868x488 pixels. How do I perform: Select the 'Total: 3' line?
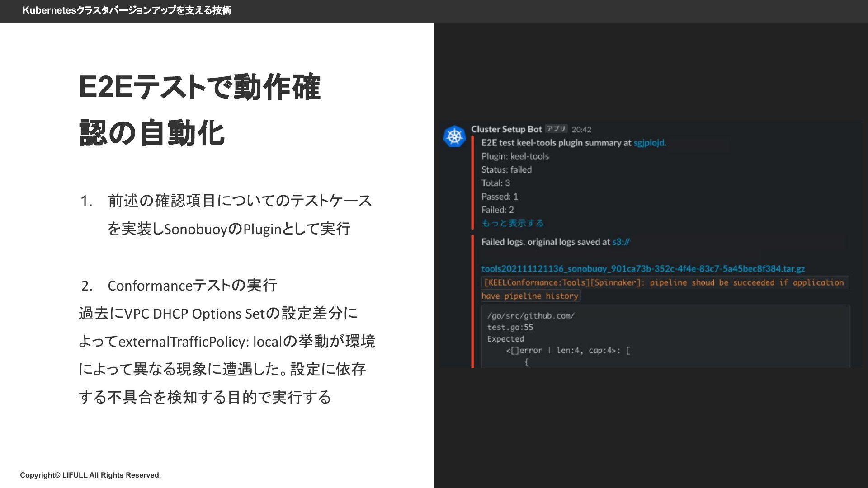coord(495,183)
